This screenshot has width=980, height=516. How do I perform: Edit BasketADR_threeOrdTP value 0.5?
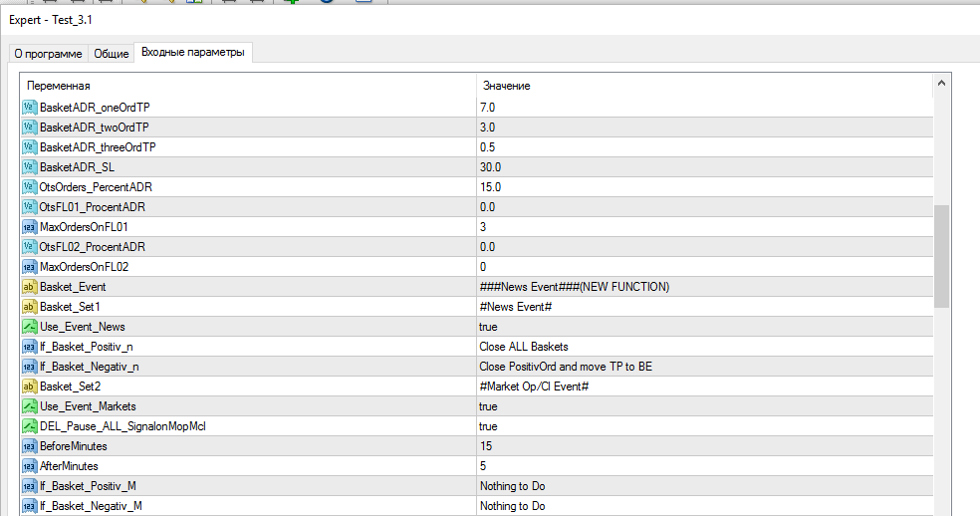704,147
